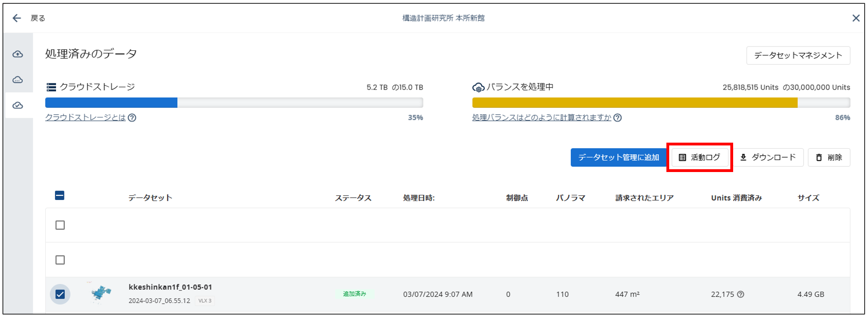This screenshot has height=317, width=868.
Task: Show info icon next to 22,175 units
Action: pos(741,294)
